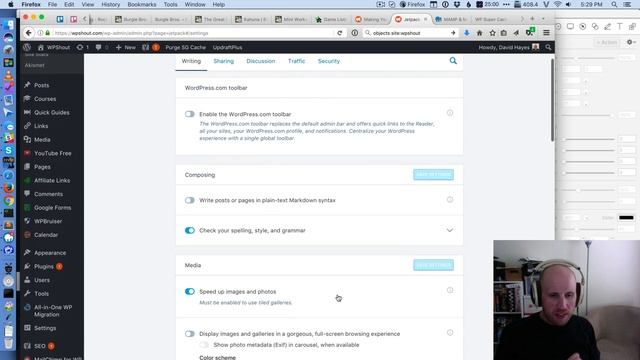Open All-in-One WP Migration in sidebar
This screenshot has height=360, width=640.
coord(53,311)
